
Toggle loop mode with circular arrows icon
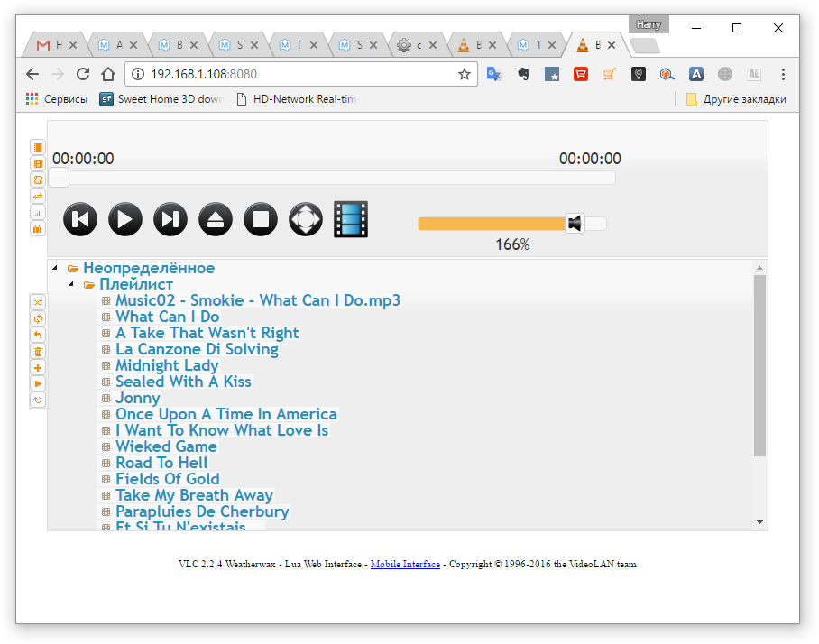38,318
